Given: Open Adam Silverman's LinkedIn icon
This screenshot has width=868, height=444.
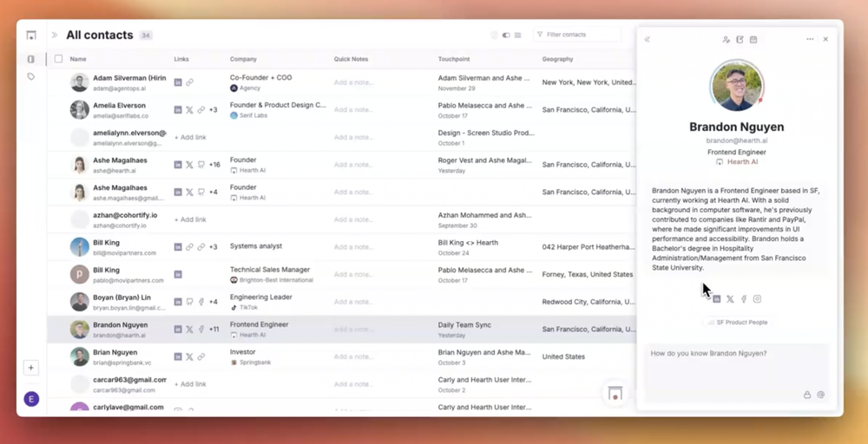Looking at the screenshot, I should click(x=178, y=82).
